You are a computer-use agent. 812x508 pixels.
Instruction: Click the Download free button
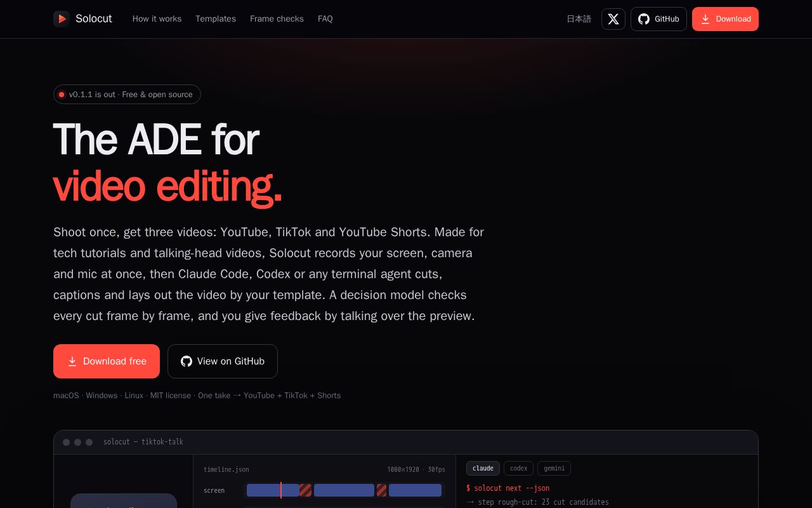click(107, 361)
